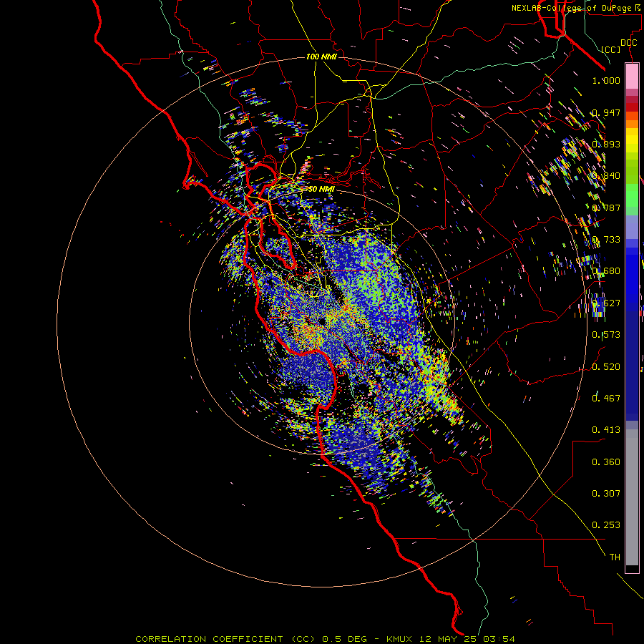Select the 0.413 scale value
Screen dimensions: 644x644
click(606, 430)
